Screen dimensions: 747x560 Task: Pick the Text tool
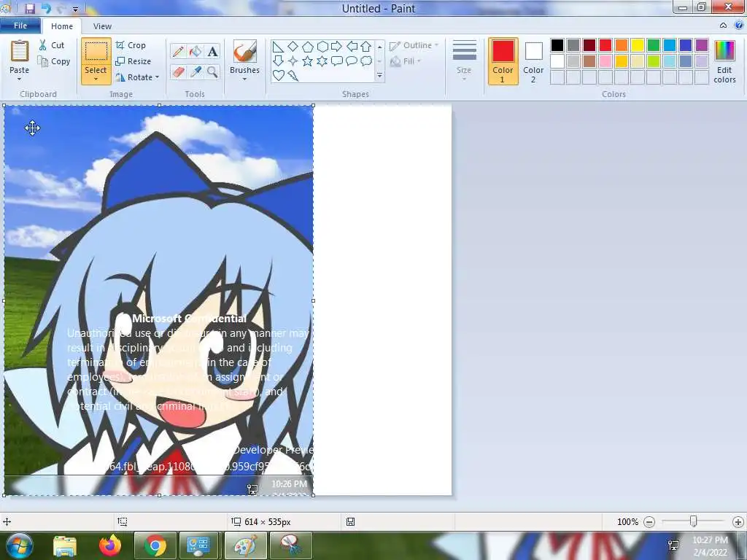(x=212, y=52)
